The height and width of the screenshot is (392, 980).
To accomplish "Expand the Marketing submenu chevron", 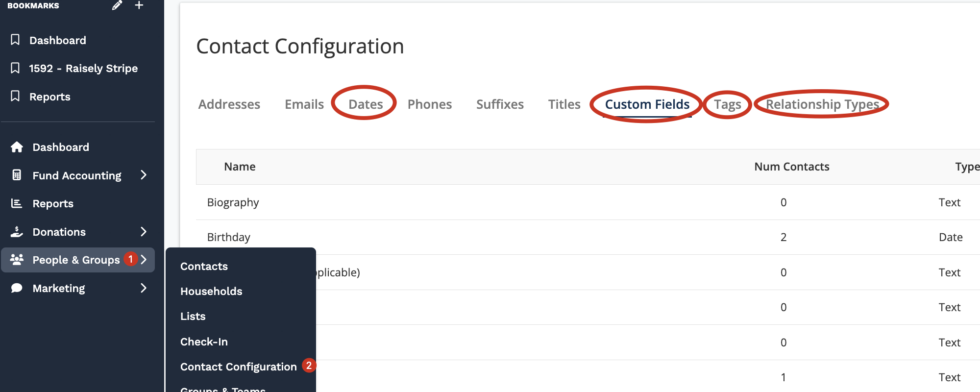I will point(144,288).
